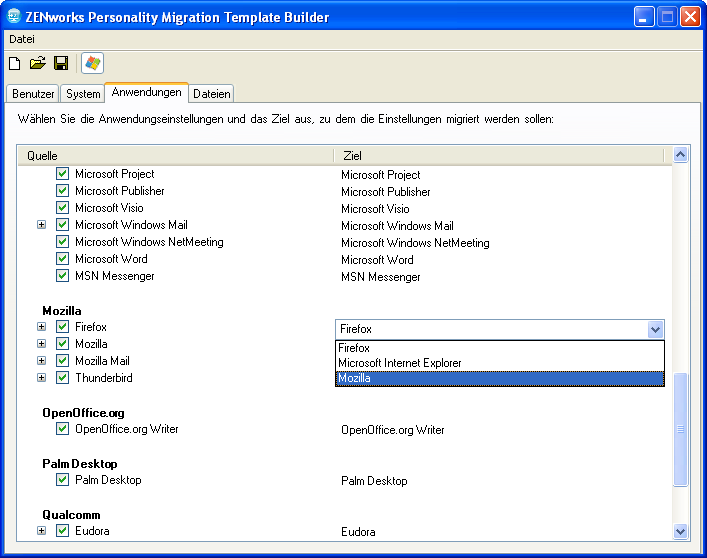Viewport: 707px width, 558px height.
Task: Toggle the Microsoft Visio checkbox
Action: [x=62, y=208]
